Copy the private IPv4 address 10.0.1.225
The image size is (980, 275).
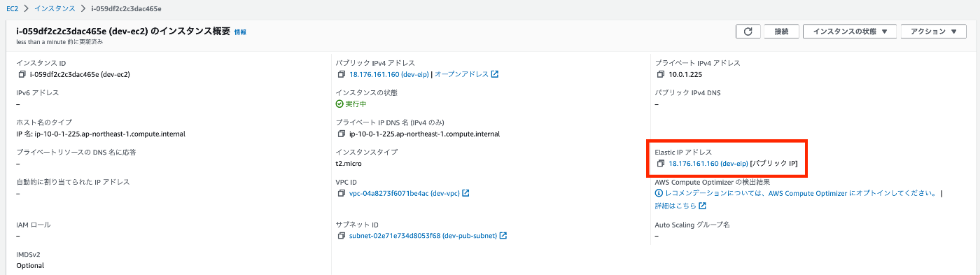point(661,74)
